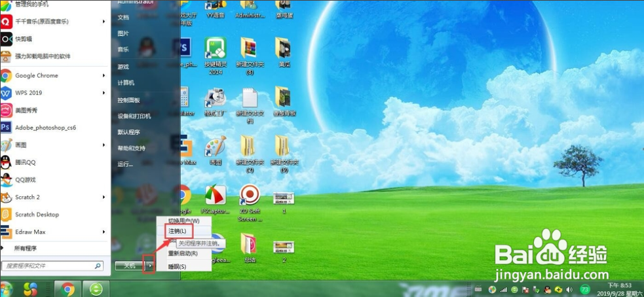This screenshot has width=644, height=297.
Task: Choose 切换用户(W) from shutdown submenu
Action: 183,221
